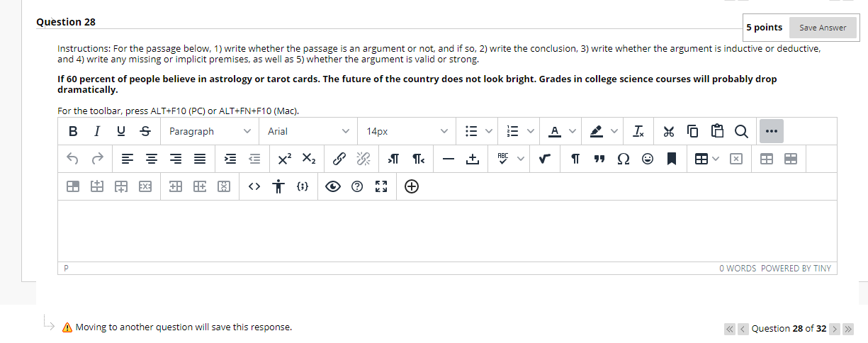Expand numbered list style options arrow
The height and width of the screenshot is (343, 868).
pos(531,131)
